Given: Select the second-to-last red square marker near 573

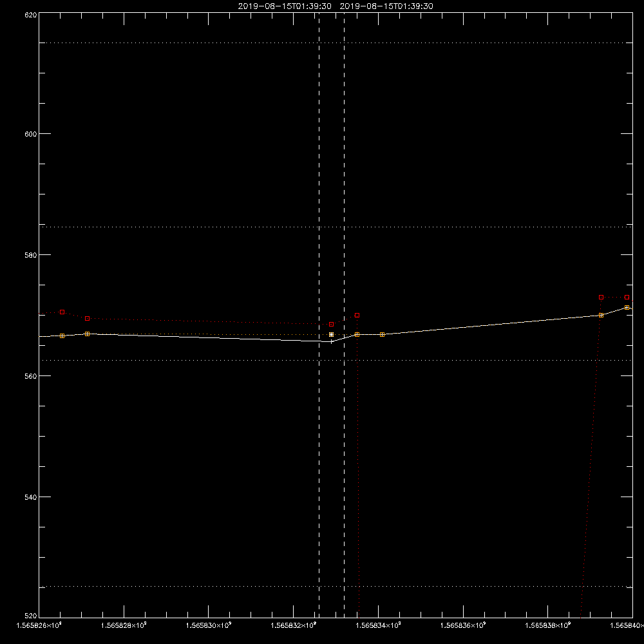Looking at the screenshot, I should coord(601,298).
